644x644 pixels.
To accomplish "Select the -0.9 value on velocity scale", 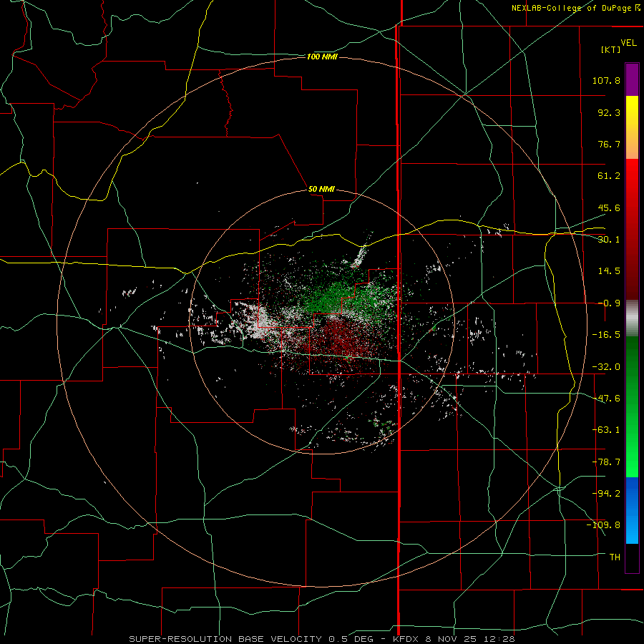I will click(x=609, y=303).
